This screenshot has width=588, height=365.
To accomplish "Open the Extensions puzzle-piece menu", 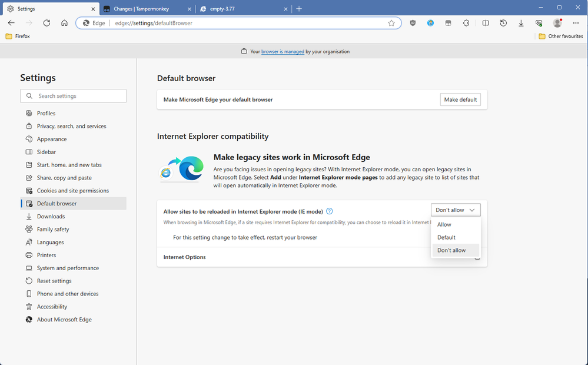I will [466, 23].
